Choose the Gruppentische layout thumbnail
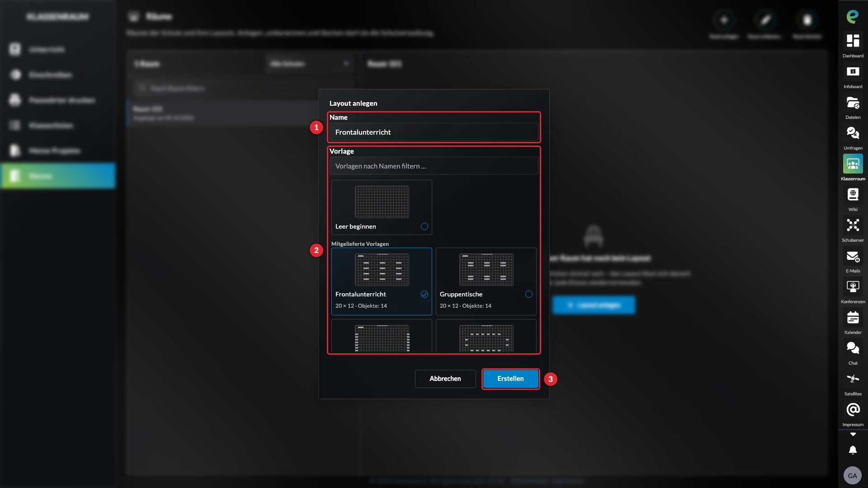Viewport: 868px width, 488px height. pyautogui.click(x=486, y=270)
